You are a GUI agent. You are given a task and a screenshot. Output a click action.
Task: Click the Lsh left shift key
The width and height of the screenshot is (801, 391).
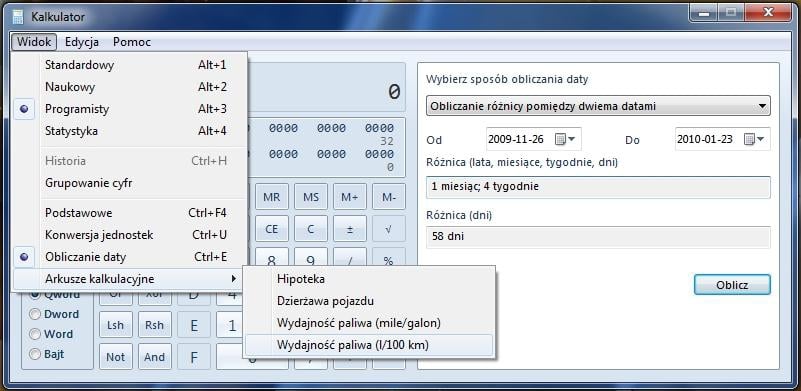point(115,325)
